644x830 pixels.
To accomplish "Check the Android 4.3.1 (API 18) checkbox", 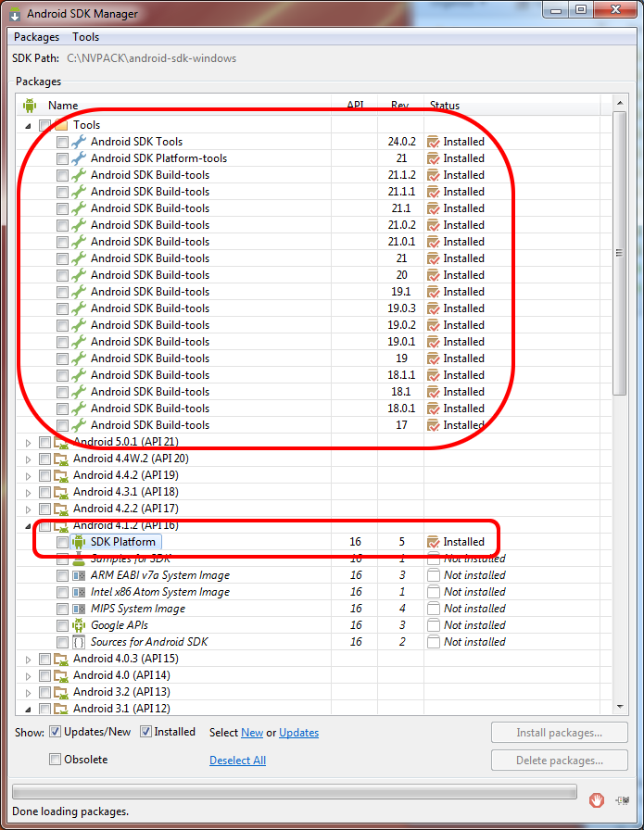I will click(45, 492).
